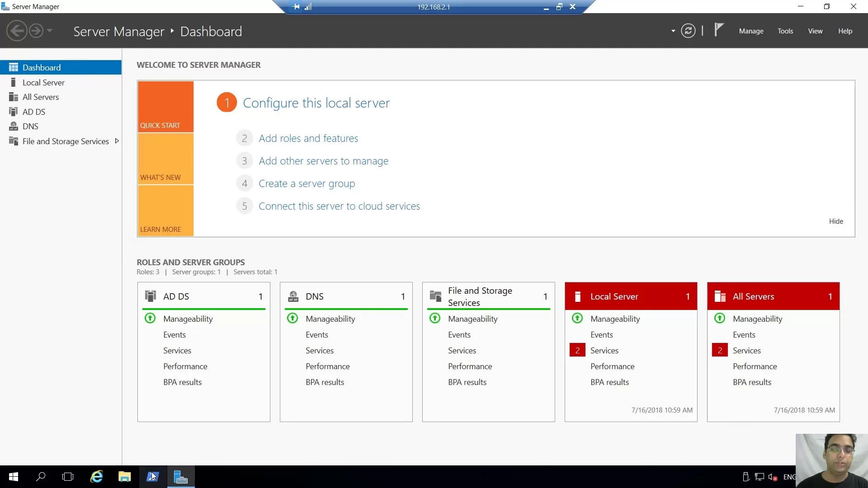Open the Notifications flag icon

pyautogui.click(x=719, y=30)
